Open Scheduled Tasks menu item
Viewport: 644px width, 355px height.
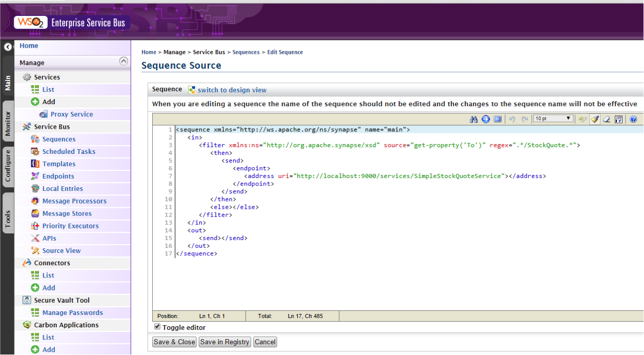pos(69,151)
